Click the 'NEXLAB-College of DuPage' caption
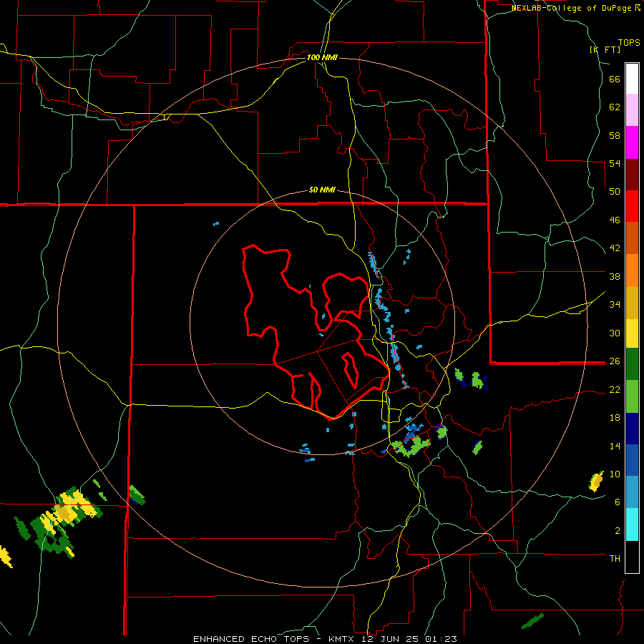 572,8
